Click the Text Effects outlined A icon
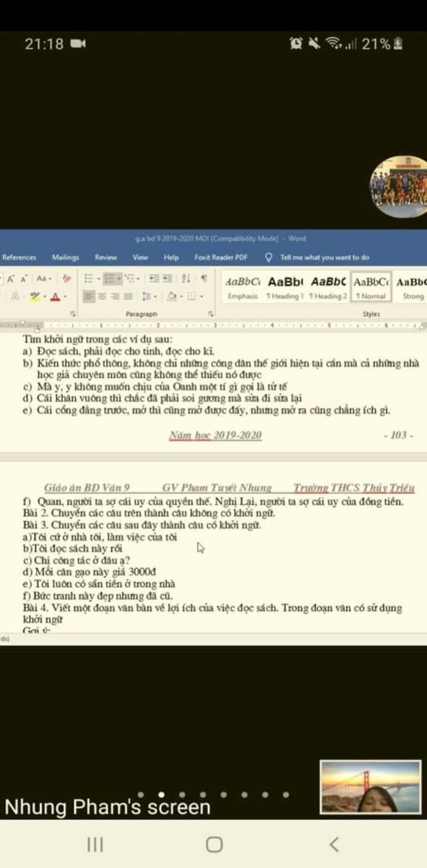 point(15,297)
